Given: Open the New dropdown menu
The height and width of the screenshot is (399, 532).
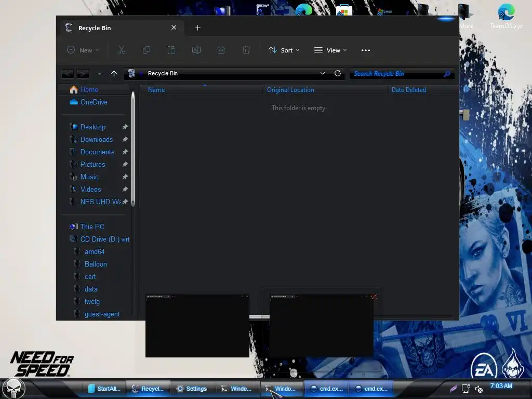Looking at the screenshot, I should pos(83,50).
